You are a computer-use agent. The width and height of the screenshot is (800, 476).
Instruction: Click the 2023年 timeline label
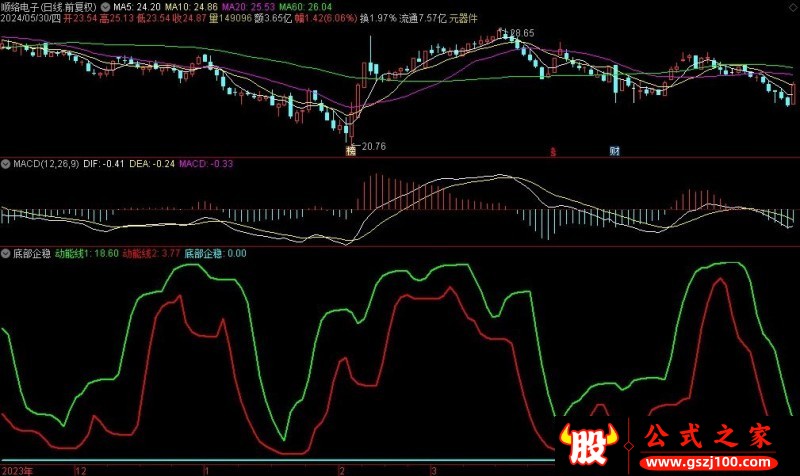tap(16, 469)
